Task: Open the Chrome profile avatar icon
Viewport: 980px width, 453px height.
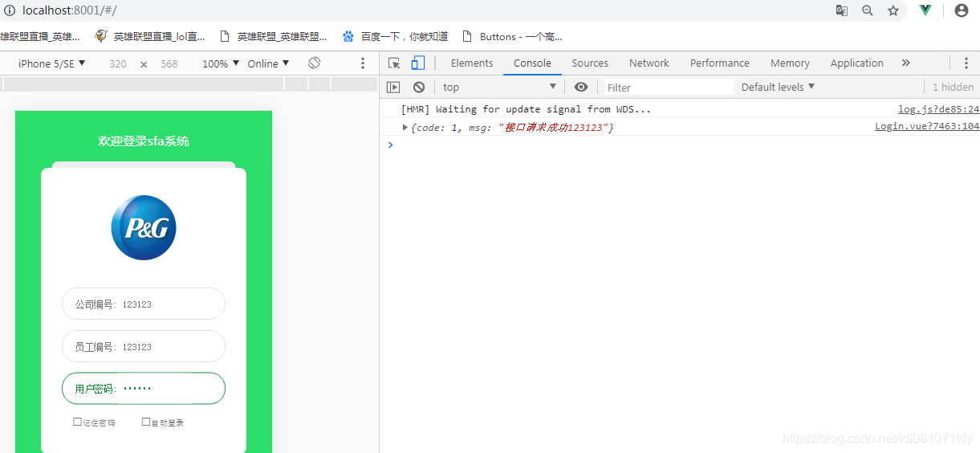Action: (x=962, y=10)
